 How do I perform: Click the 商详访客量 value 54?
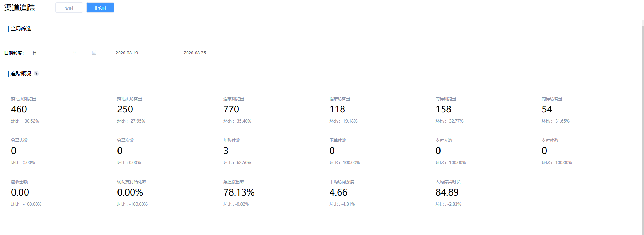[547, 109]
